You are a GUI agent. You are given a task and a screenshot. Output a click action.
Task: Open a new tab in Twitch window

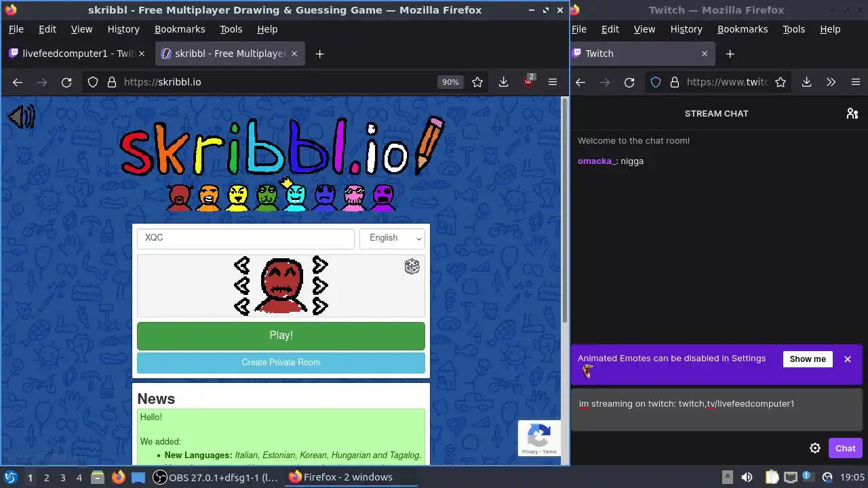pyautogui.click(x=730, y=54)
